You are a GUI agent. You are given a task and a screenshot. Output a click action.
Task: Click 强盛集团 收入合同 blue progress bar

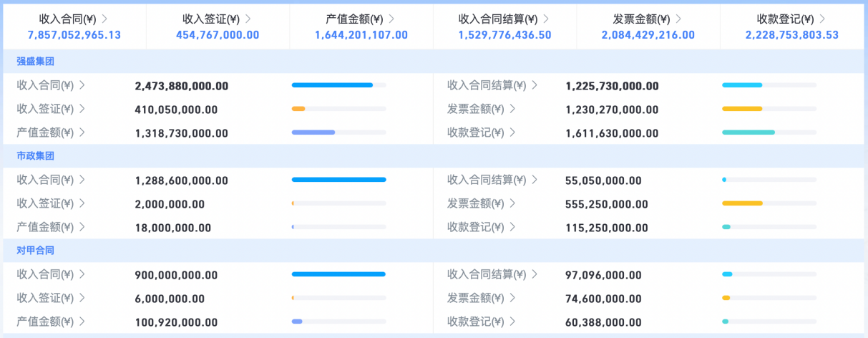pyautogui.click(x=338, y=85)
